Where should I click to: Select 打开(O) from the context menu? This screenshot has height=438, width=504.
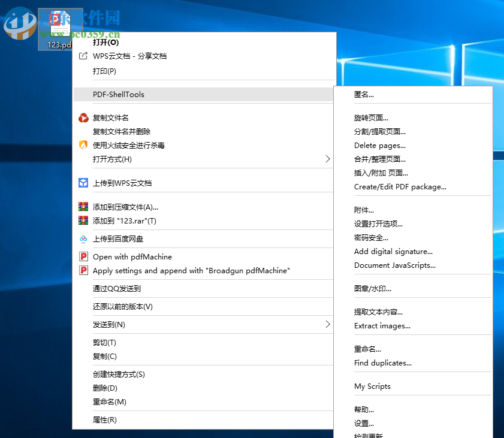coord(108,43)
